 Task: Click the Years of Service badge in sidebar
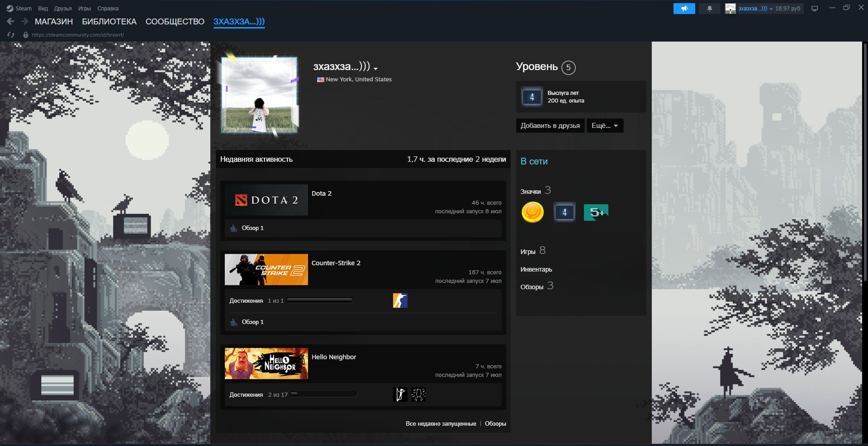click(532, 97)
